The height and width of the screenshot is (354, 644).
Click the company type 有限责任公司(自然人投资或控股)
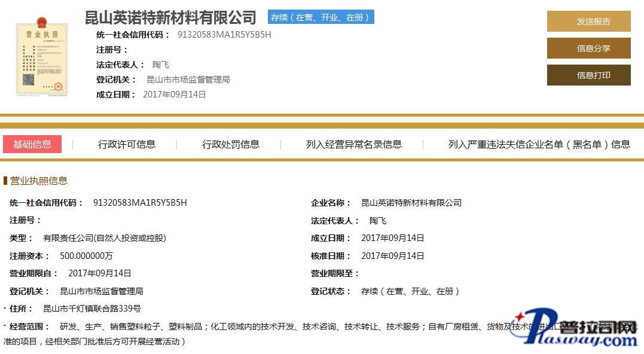click(x=105, y=238)
